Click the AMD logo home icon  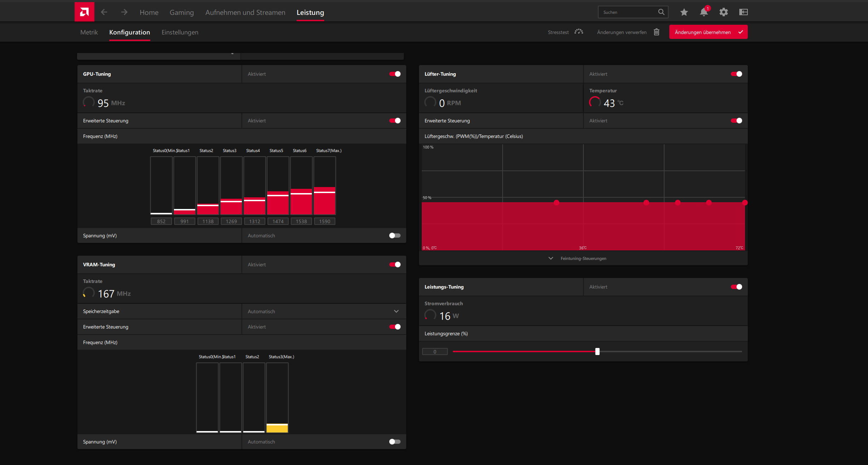pyautogui.click(x=84, y=12)
